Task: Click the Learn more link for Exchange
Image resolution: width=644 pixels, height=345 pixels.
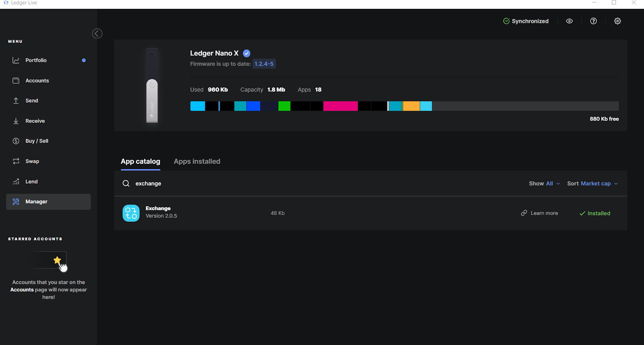Action: [x=539, y=213]
